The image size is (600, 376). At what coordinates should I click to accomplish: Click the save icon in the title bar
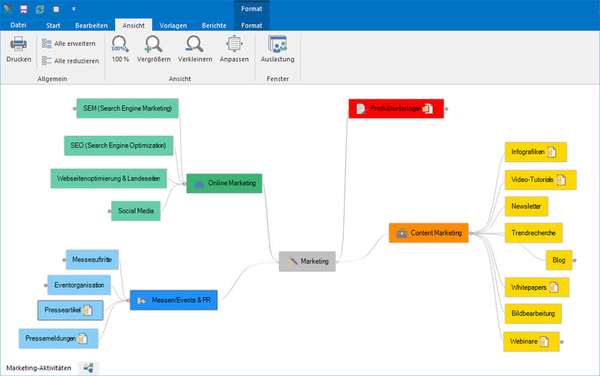coord(24,9)
